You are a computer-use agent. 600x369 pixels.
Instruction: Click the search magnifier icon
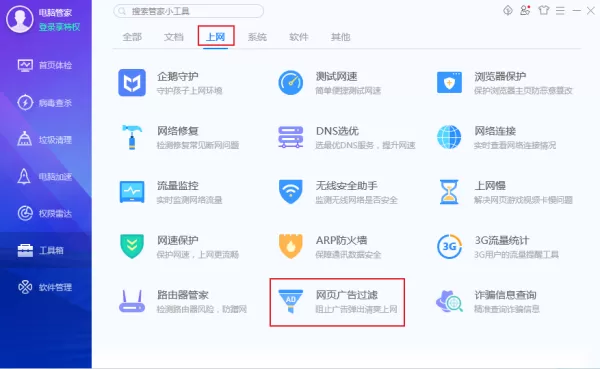point(122,11)
